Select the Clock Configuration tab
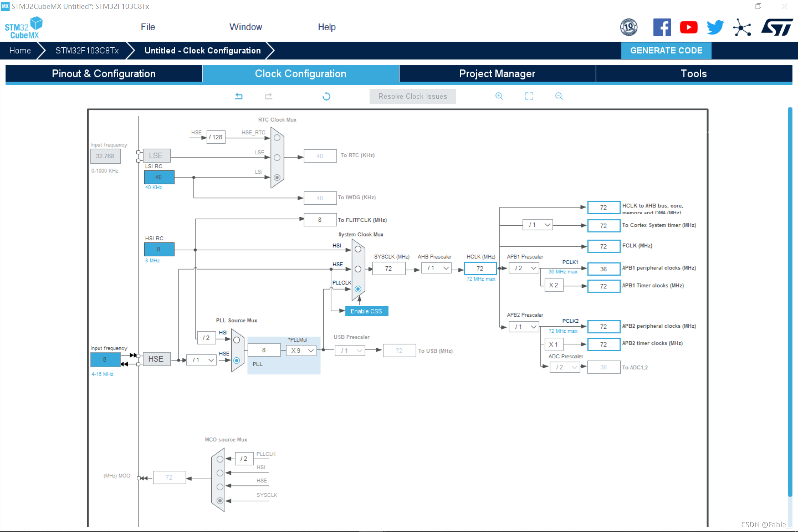 click(x=301, y=74)
